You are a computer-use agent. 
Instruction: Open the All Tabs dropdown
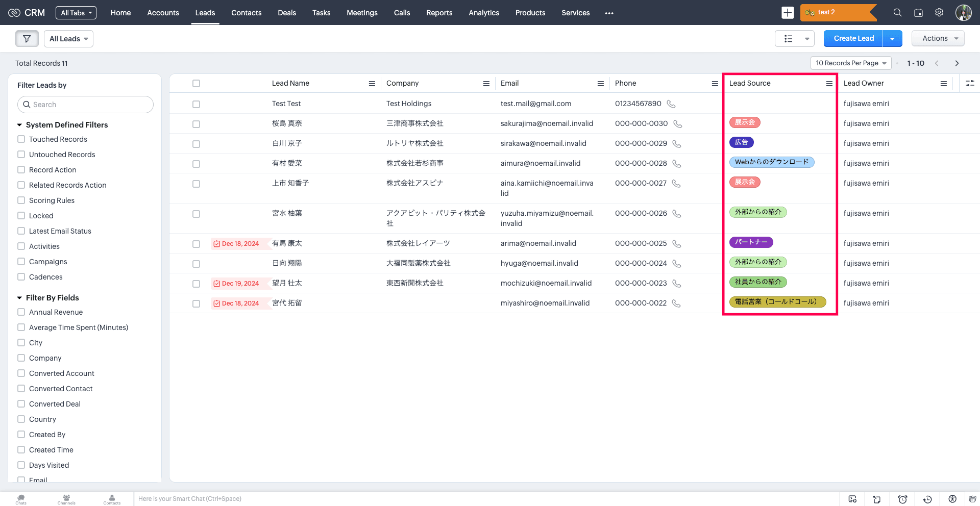point(76,13)
